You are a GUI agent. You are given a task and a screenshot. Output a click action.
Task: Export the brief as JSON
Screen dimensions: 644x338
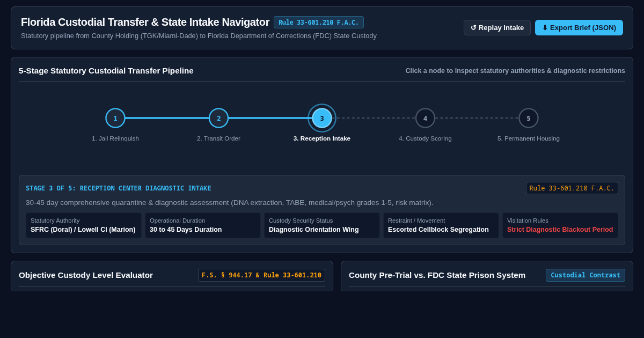579,28
